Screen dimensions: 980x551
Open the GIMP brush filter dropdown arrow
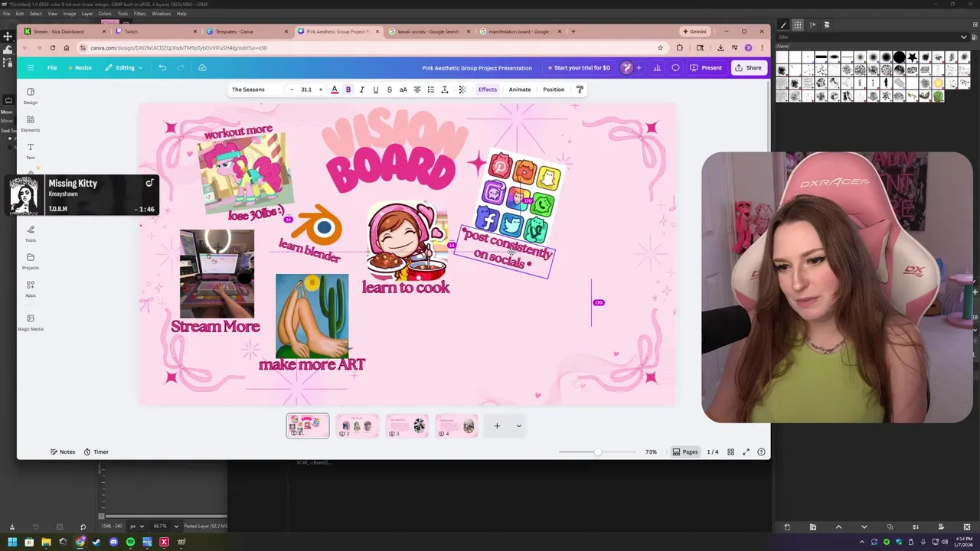pos(963,37)
